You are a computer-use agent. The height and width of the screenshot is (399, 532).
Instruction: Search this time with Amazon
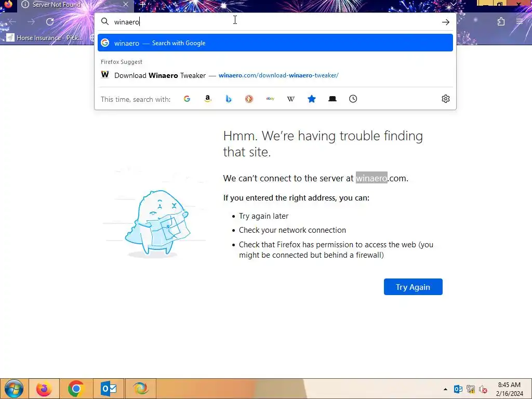[x=208, y=99]
